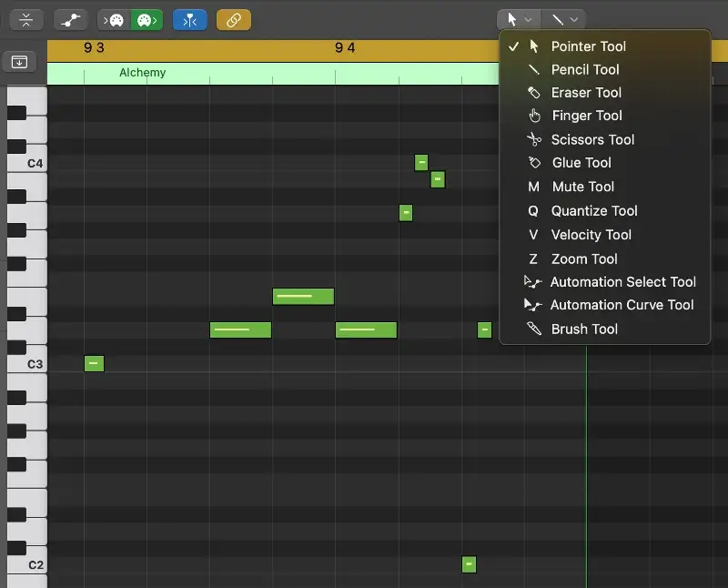The height and width of the screenshot is (588, 728).
Task: Click the C4 key on piano keyboard
Action: 27,164
